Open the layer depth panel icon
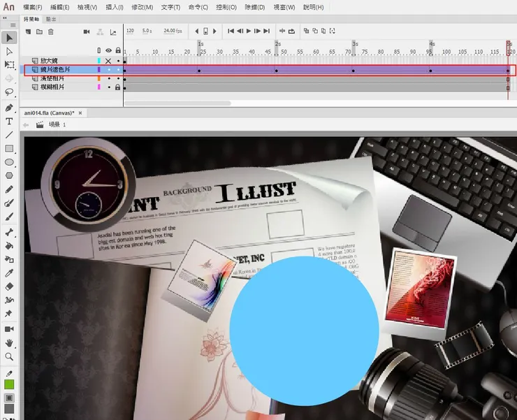This screenshot has width=517, height=420. (113, 32)
